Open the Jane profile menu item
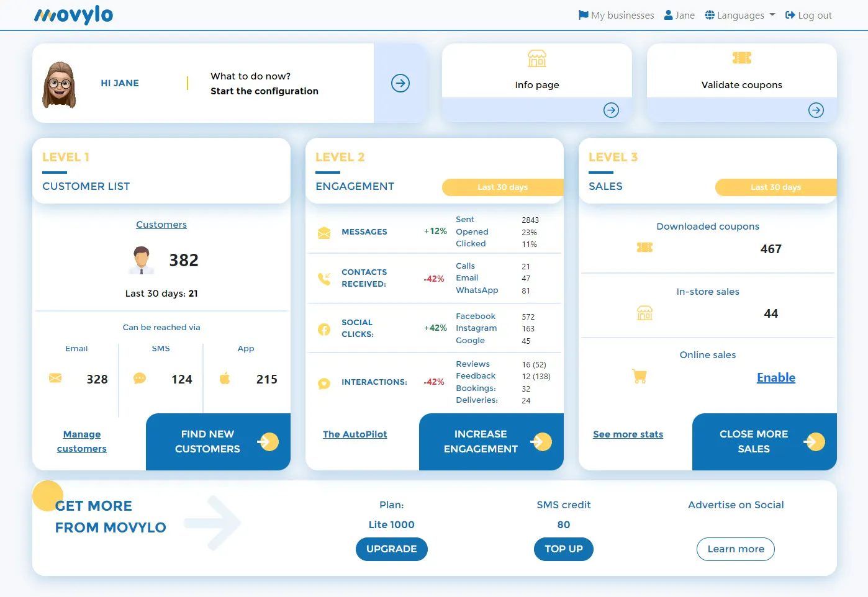Viewport: 868px width, 597px height. point(679,15)
